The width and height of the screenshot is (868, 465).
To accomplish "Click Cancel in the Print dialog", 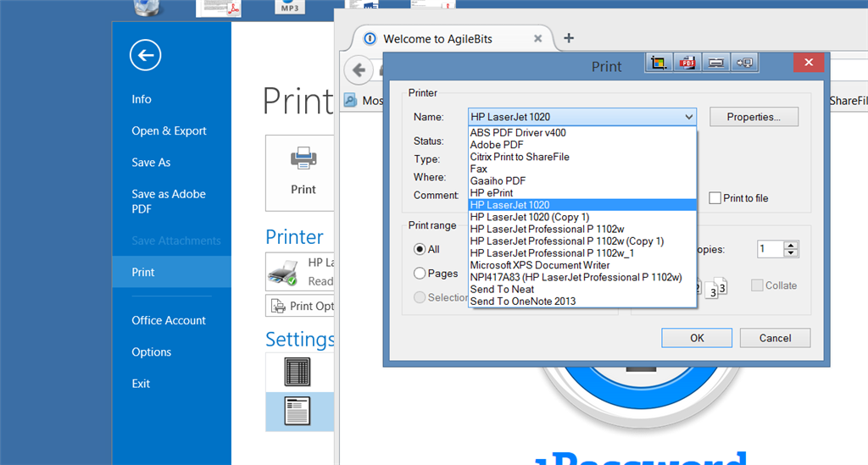I will 775,338.
